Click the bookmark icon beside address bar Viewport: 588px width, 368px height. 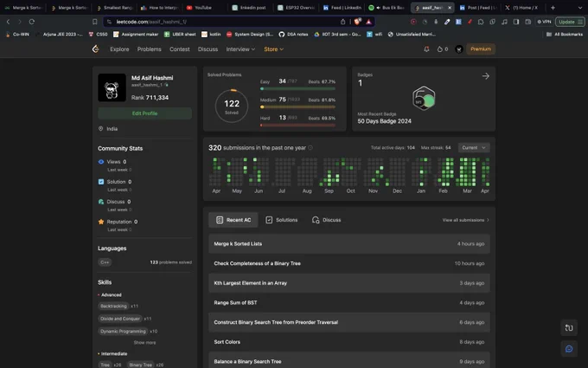(x=95, y=22)
